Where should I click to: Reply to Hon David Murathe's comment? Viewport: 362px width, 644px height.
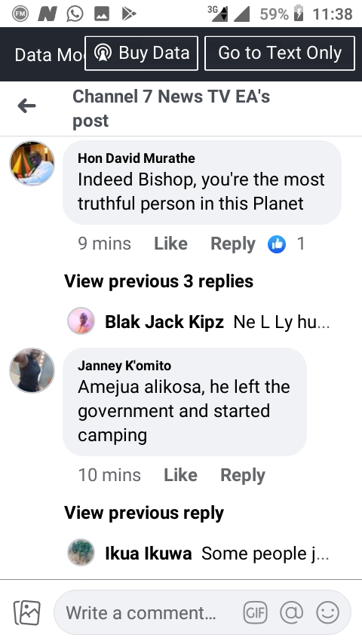(x=233, y=244)
